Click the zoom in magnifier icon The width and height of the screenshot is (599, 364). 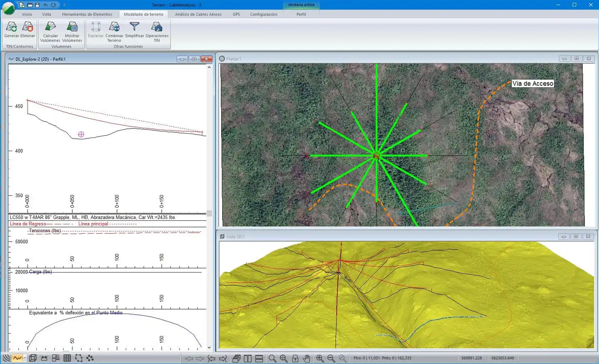[x=320, y=358]
